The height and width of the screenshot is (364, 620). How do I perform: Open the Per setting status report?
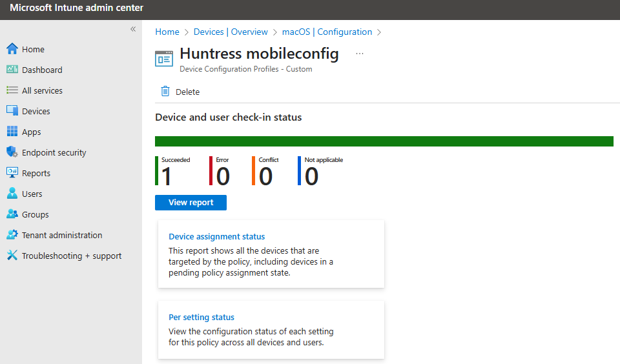[x=201, y=317]
